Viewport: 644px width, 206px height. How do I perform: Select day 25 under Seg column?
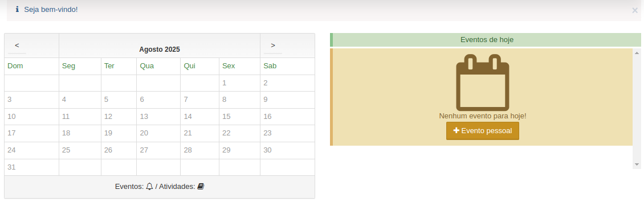(x=66, y=150)
